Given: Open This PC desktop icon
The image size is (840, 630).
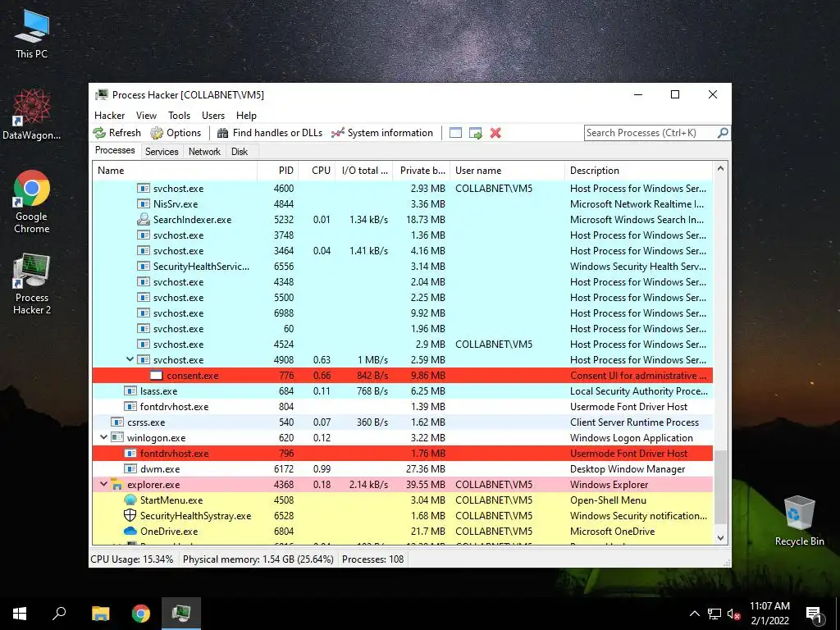Looking at the screenshot, I should pos(31,33).
